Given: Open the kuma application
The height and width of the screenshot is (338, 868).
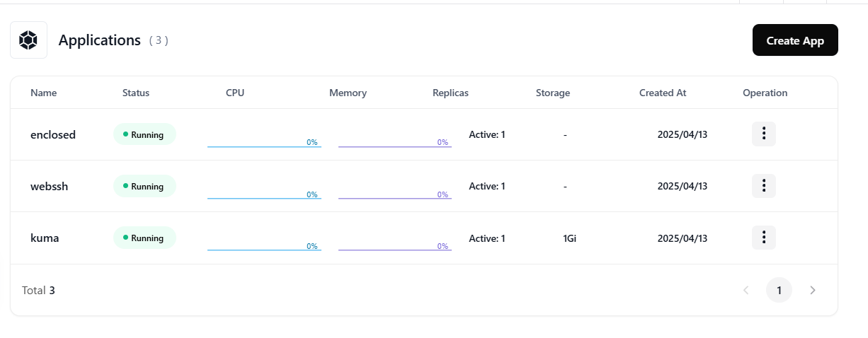Looking at the screenshot, I should tap(45, 238).
